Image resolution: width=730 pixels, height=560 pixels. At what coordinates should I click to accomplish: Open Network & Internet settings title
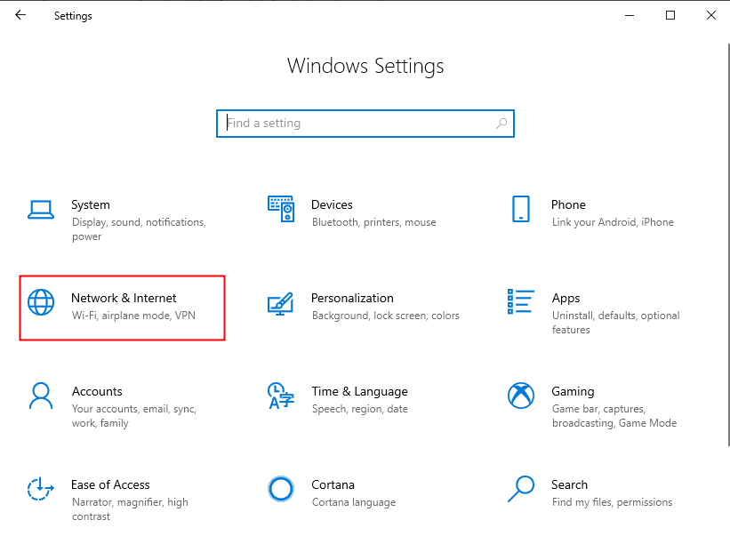(x=124, y=298)
